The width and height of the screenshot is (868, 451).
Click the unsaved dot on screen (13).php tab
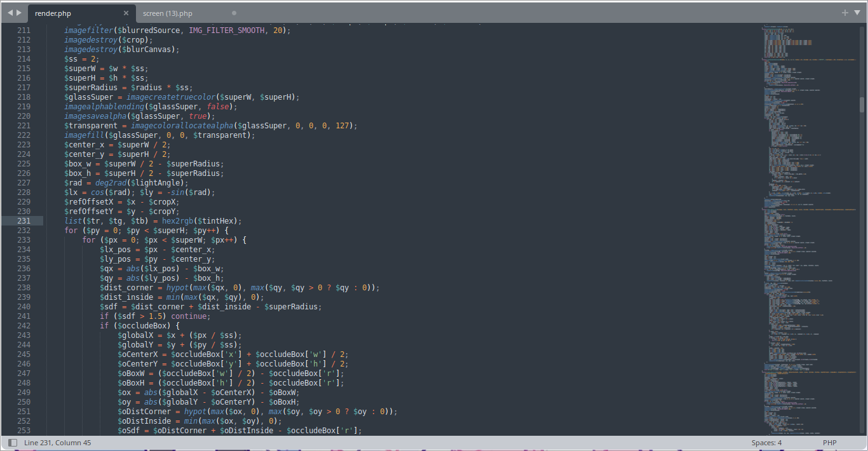tap(234, 13)
